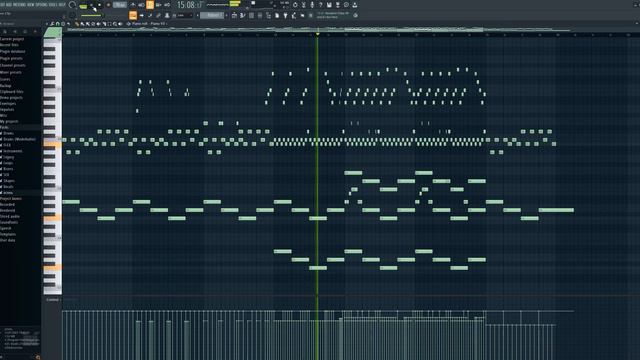Click the Playback speaker tool in piano roll

coord(120,24)
